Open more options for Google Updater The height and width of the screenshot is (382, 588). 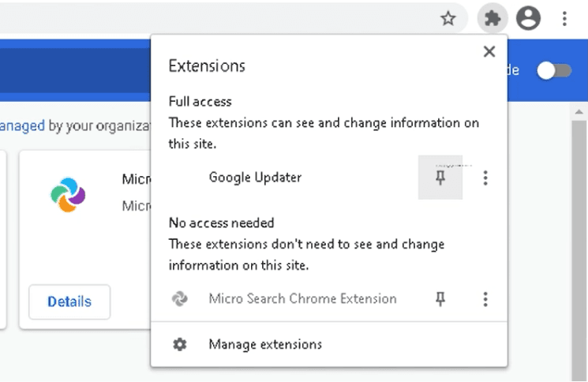point(485,178)
